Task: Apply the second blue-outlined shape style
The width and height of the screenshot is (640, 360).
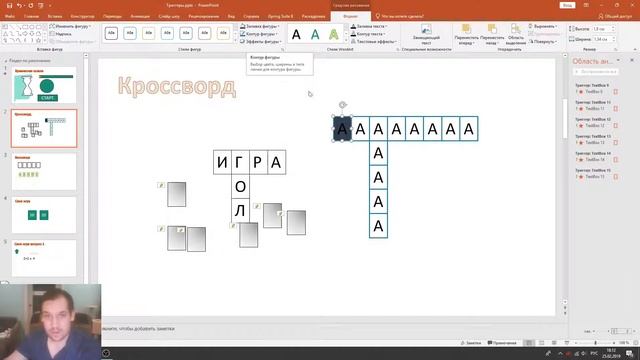Action: pyautogui.click(x=130, y=33)
